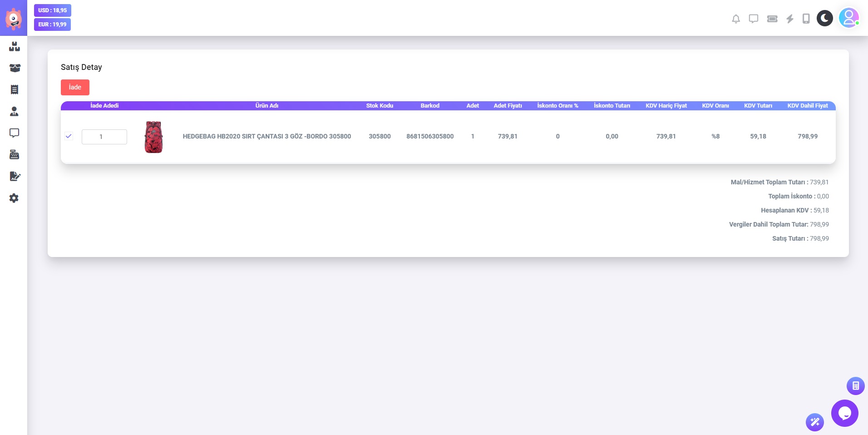Screen dimensions: 868x435
Task: Click the mobile phone icon in header
Action: click(806, 19)
